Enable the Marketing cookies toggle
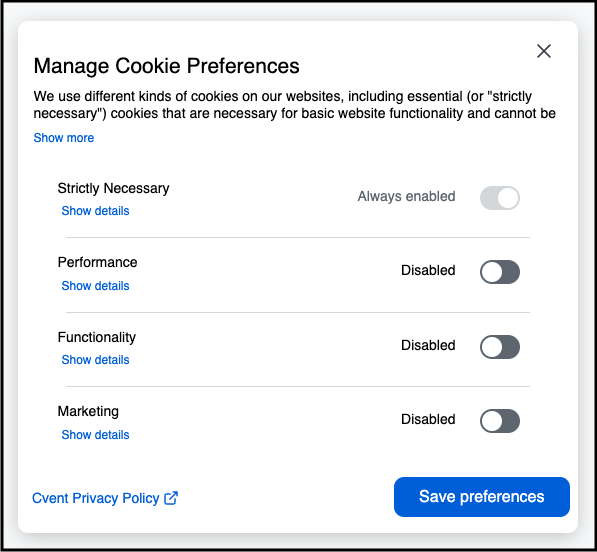The image size is (597, 552). [x=500, y=421]
